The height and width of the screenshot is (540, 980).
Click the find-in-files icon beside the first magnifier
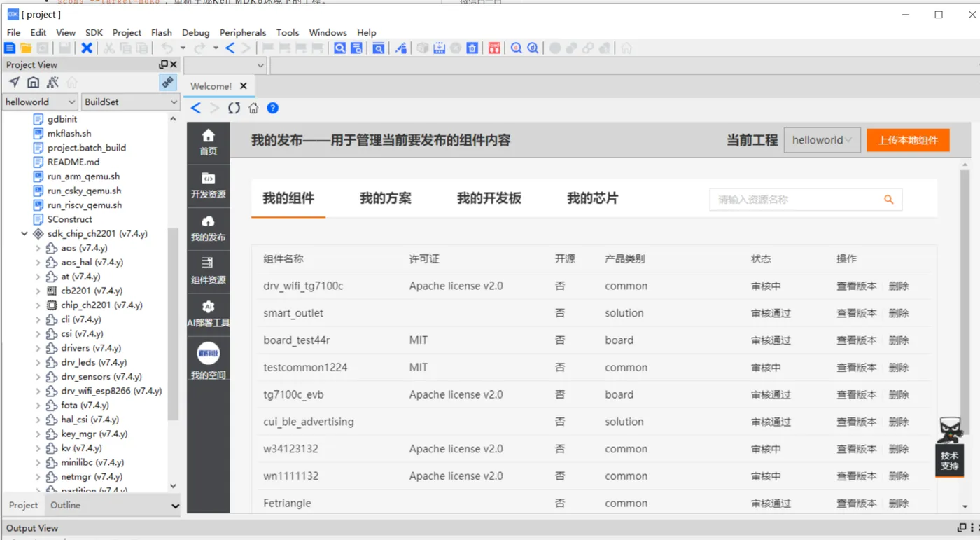click(356, 48)
